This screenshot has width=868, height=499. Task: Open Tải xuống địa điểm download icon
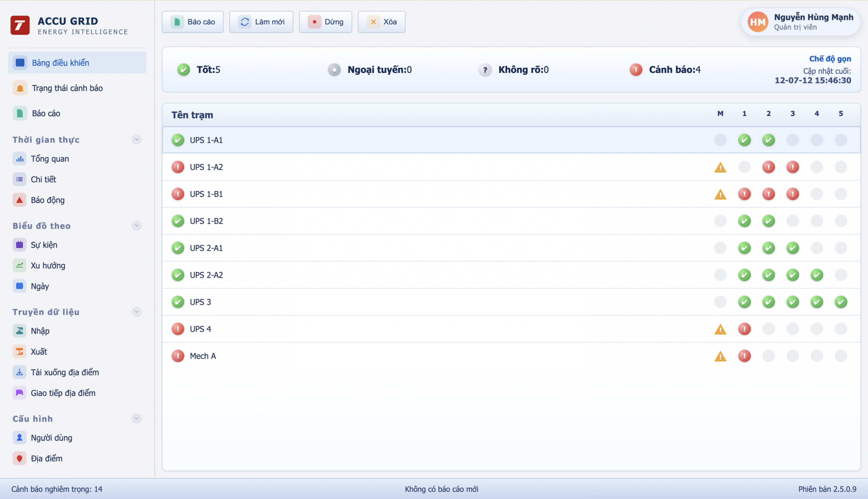tap(20, 372)
